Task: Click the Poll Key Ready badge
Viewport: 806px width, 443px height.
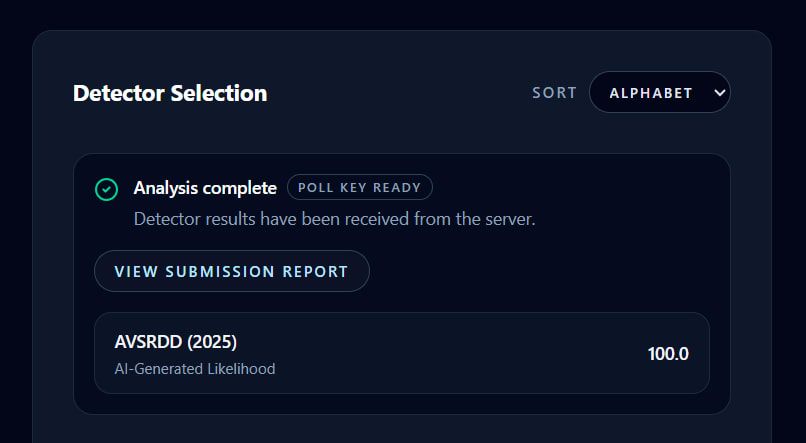Action: (x=360, y=187)
